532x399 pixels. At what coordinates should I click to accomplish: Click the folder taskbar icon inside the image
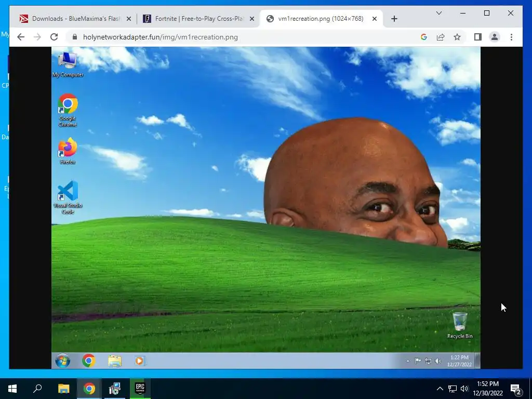[115, 361]
